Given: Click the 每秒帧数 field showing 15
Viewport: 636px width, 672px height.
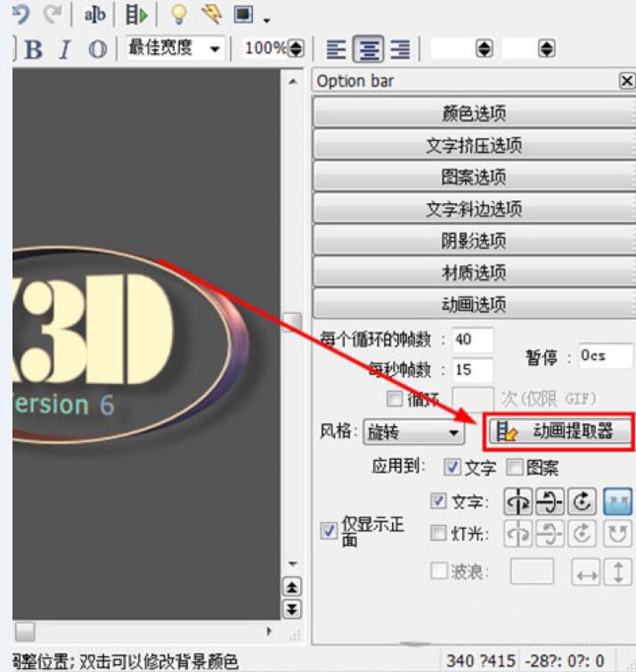Looking at the screenshot, I should click(x=473, y=370).
